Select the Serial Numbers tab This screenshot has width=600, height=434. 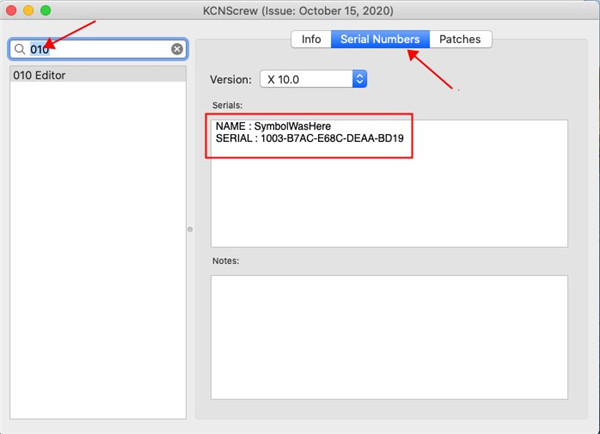click(x=380, y=39)
